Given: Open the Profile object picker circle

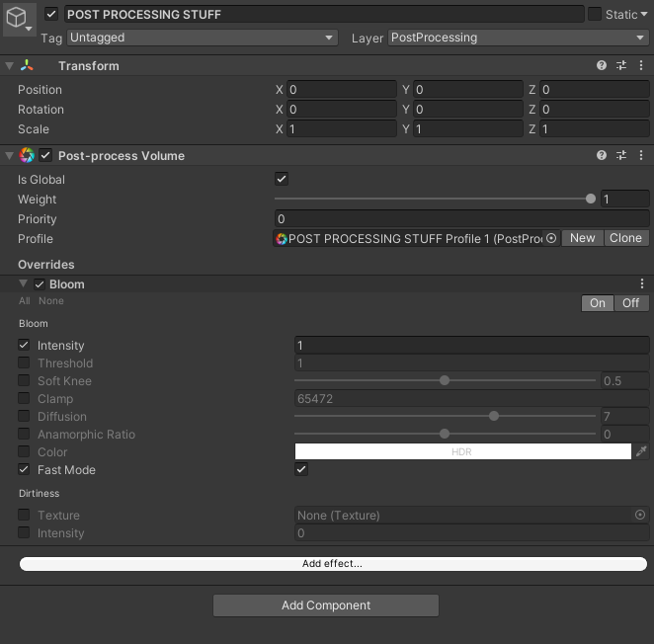Looking at the screenshot, I should click(x=551, y=238).
